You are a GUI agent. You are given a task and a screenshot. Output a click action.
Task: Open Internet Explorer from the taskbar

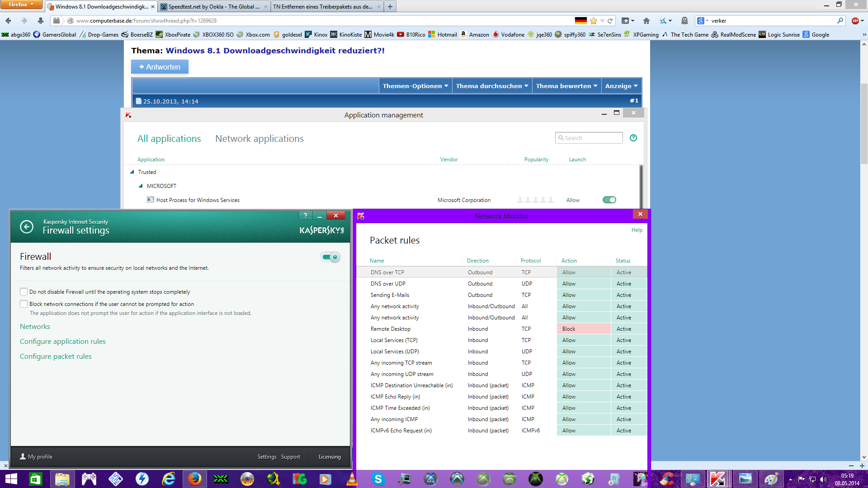[x=169, y=479]
